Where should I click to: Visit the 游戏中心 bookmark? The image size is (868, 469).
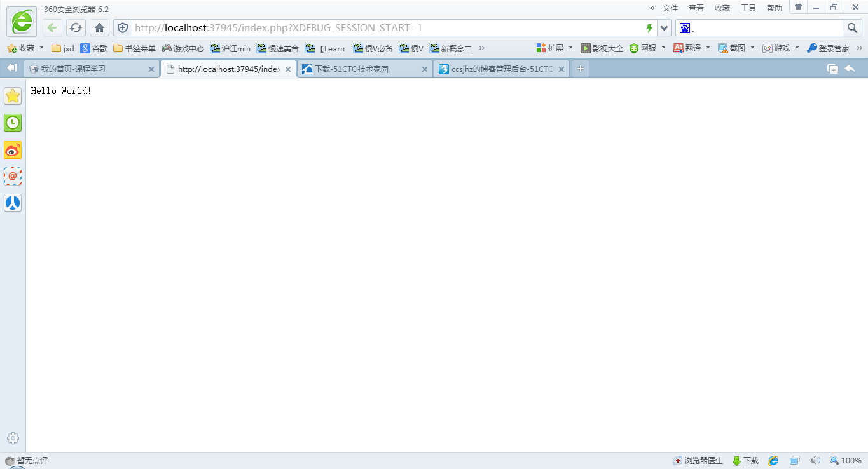183,48
